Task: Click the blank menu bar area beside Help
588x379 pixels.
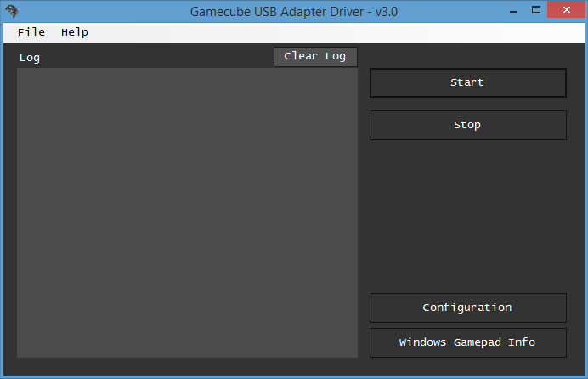Action: coord(337,32)
